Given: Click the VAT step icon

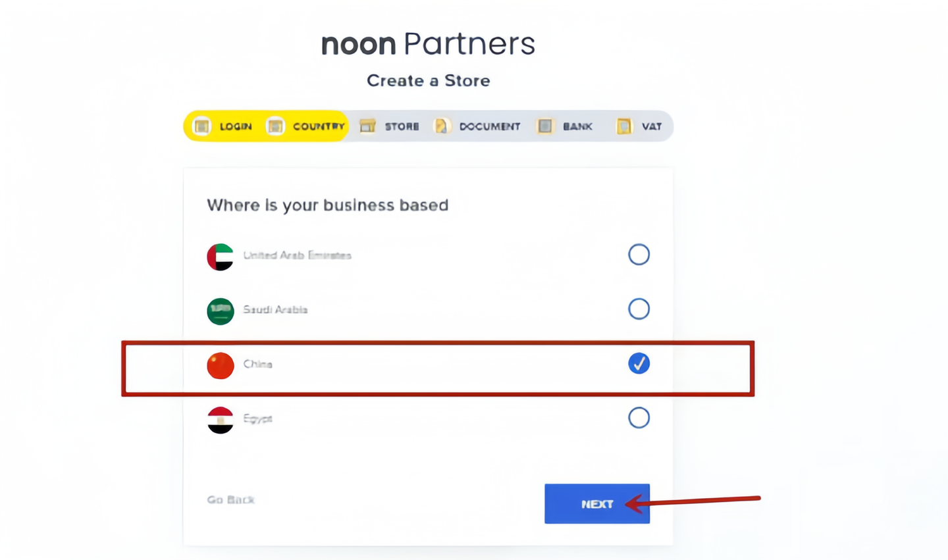Looking at the screenshot, I should pos(623,126).
